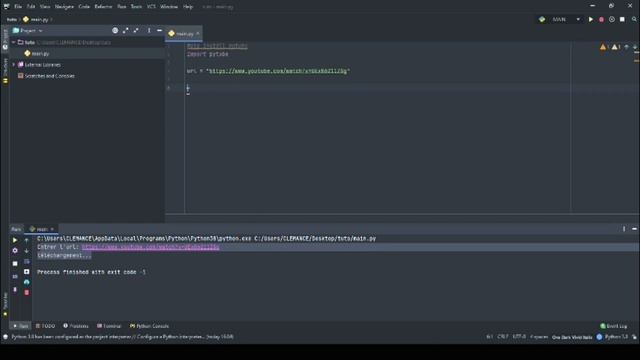This screenshot has width=640, height=360.
Task: Stop process square icon in Run panel
Action: pyautogui.click(x=15, y=264)
